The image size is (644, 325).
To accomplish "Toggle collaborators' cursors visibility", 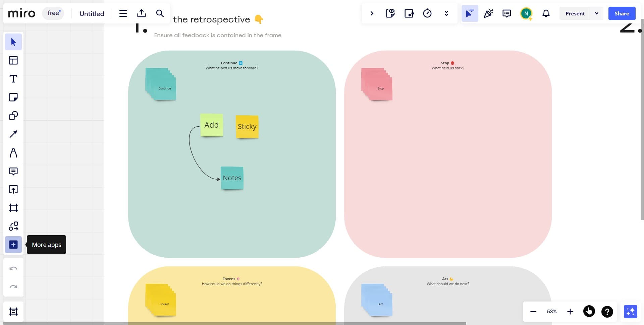I will 470,13.
